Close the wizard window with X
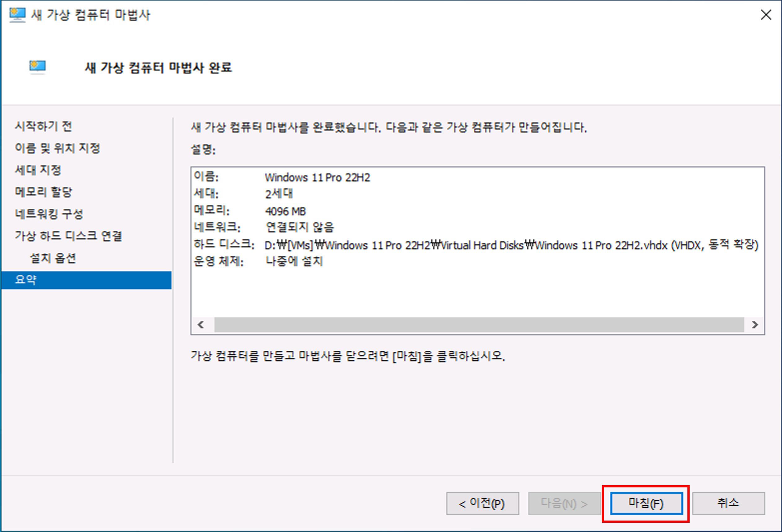Screen dimensions: 782x532 coord(766,15)
